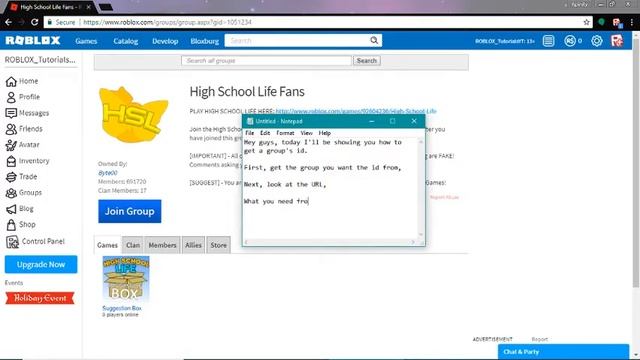640x360 pixels.
Task: Select the High School Life Fans browser tab
Action: 51,7
